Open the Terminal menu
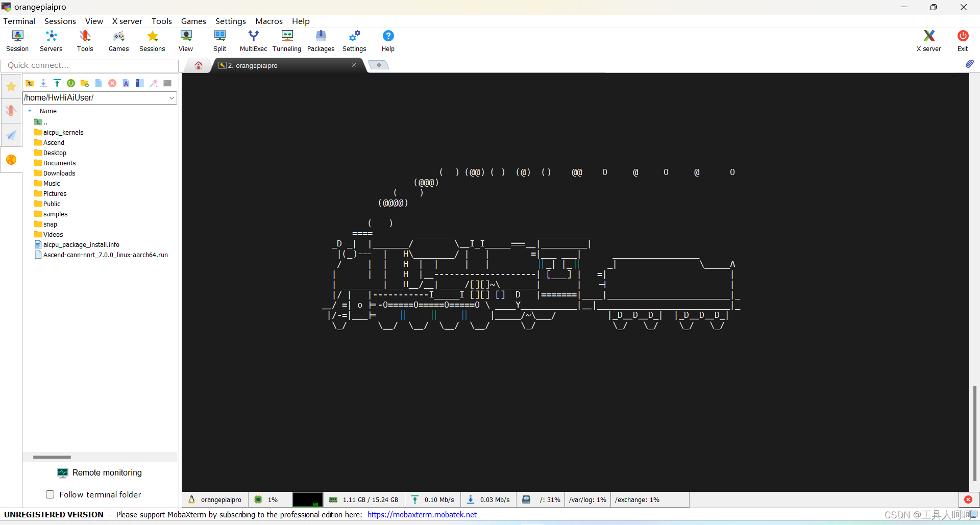 (19, 21)
